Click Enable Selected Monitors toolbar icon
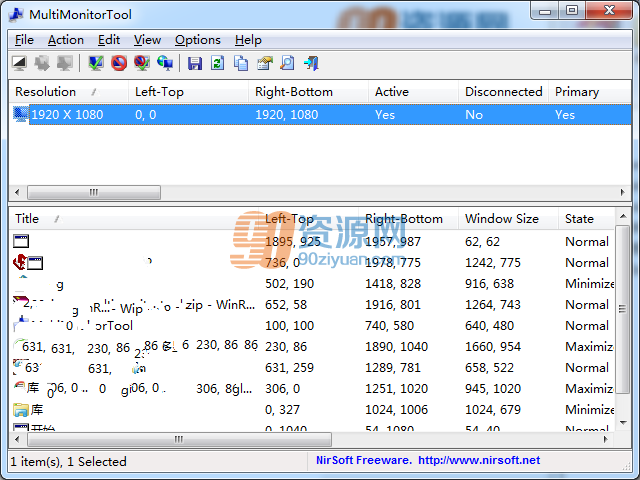Screen dimensions: 640x480 [x=96, y=63]
